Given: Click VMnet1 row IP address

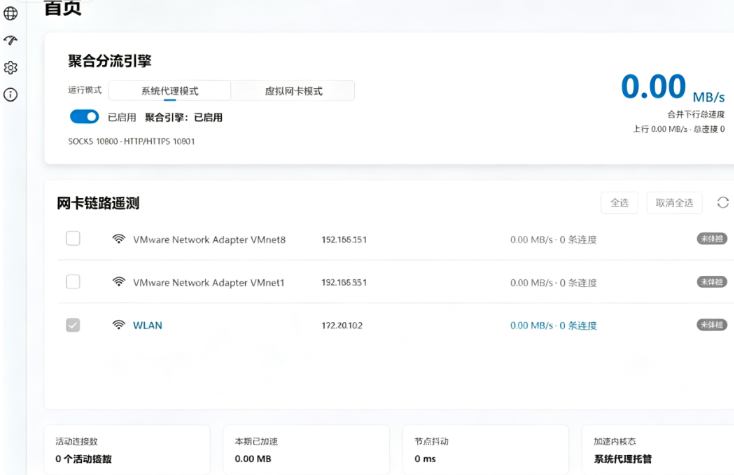Looking at the screenshot, I should coord(344,283).
